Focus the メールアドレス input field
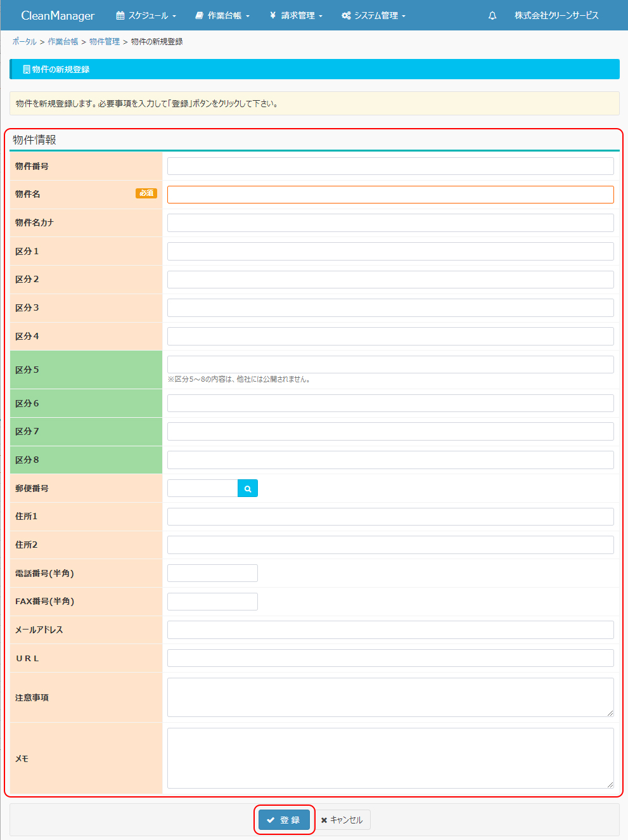This screenshot has width=628, height=840. pos(390,630)
